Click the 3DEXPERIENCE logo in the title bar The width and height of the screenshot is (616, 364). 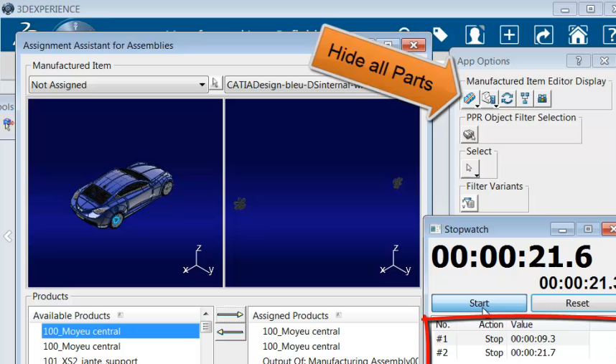8,9
